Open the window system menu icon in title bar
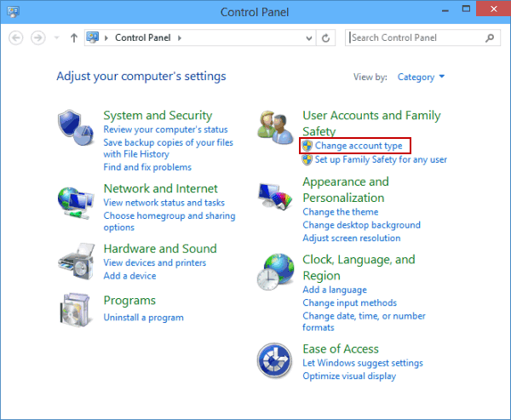The width and height of the screenshot is (511, 420). pos(13,12)
